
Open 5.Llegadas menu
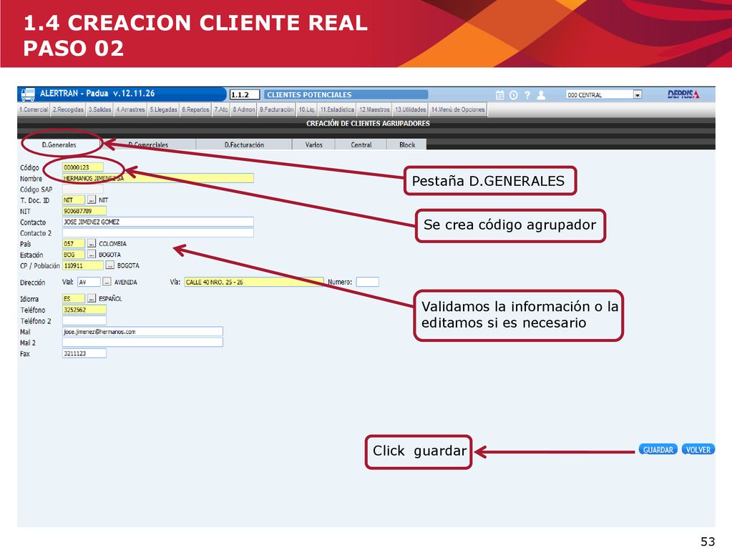click(163, 109)
